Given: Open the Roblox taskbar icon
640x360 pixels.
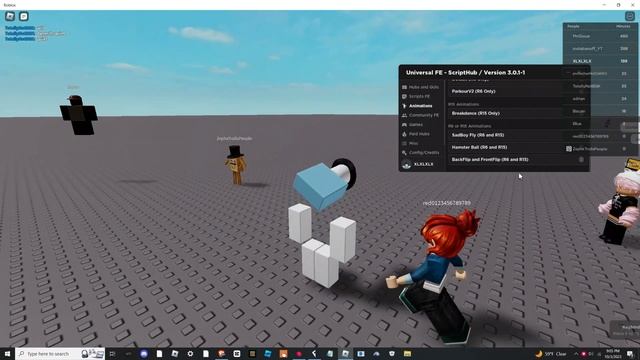Looking at the screenshot, I should 345,353.
